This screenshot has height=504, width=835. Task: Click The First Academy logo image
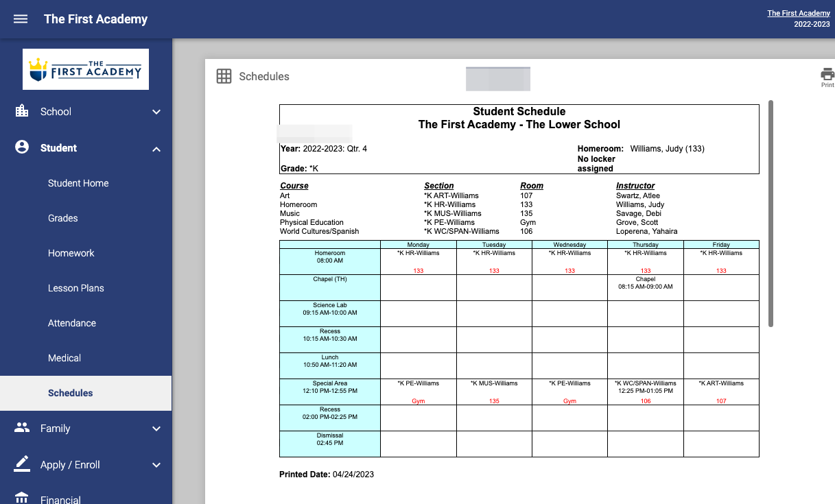86,69
